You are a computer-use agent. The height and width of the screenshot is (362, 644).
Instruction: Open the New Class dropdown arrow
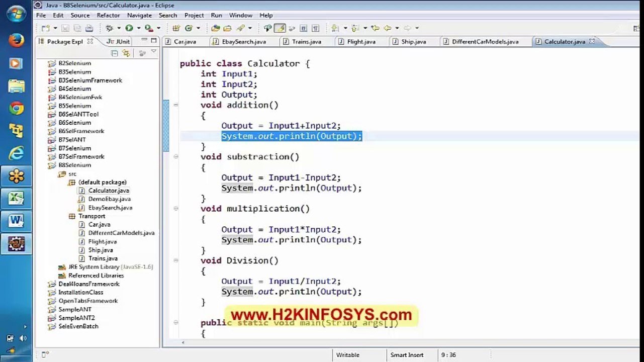pos(198,28)
